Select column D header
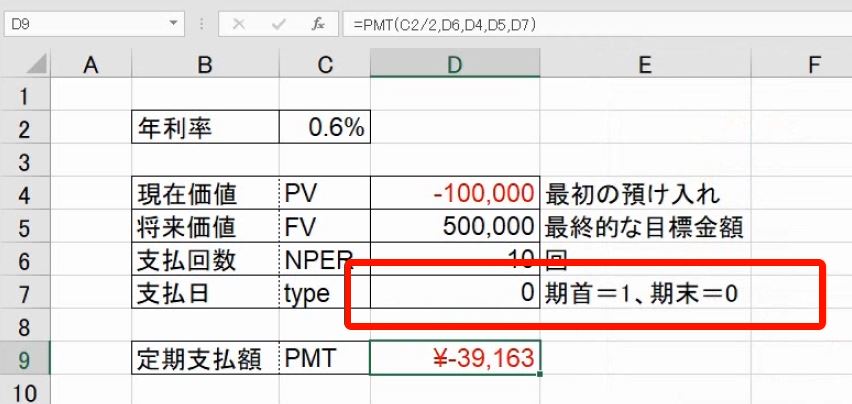 (x=455, y=65)
